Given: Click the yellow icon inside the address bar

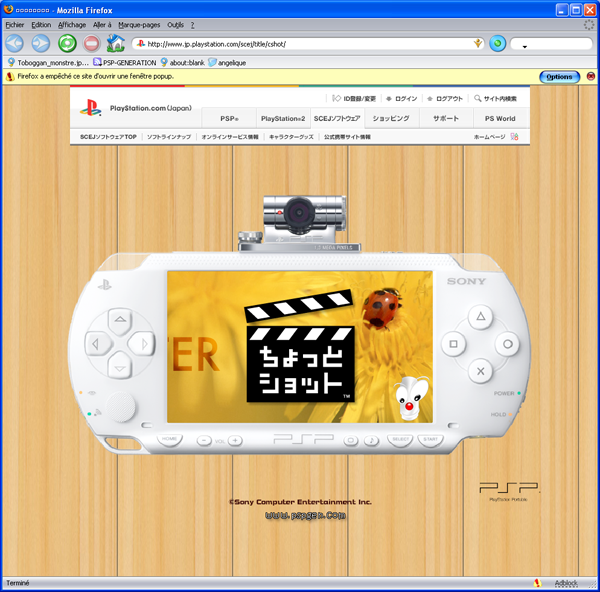Looking at the screenshot, I should [478, 43].
